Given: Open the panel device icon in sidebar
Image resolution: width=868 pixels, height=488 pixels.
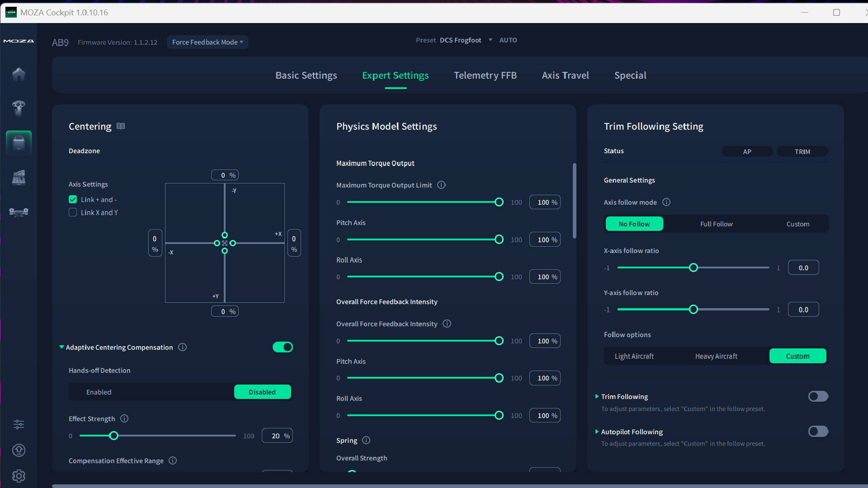Looking at the screenshot, I should [19, 177].
